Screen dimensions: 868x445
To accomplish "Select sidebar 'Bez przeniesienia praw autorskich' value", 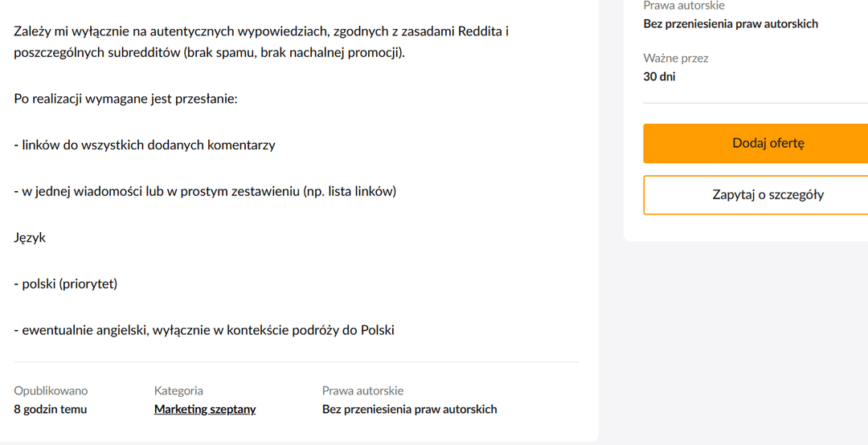I will 731,23.
